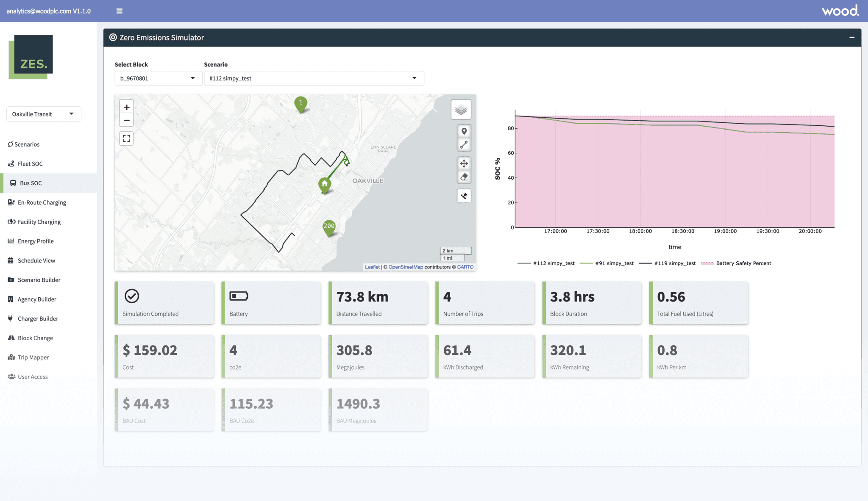Screen dimensions: 868x501
Task: Open En-Route Charging in sidebar
Action: 42,202
